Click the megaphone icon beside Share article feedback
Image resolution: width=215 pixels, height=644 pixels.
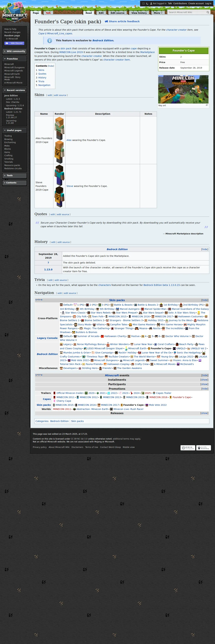[106, 22]
